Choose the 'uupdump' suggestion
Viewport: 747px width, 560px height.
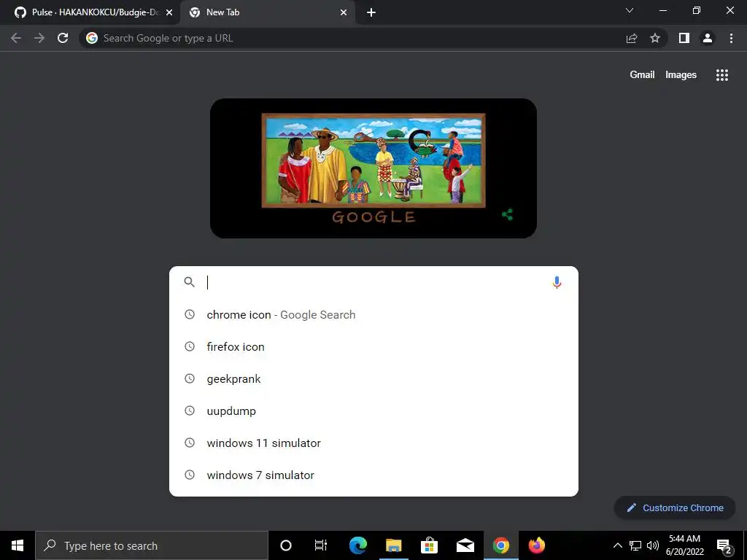(374, 411)
